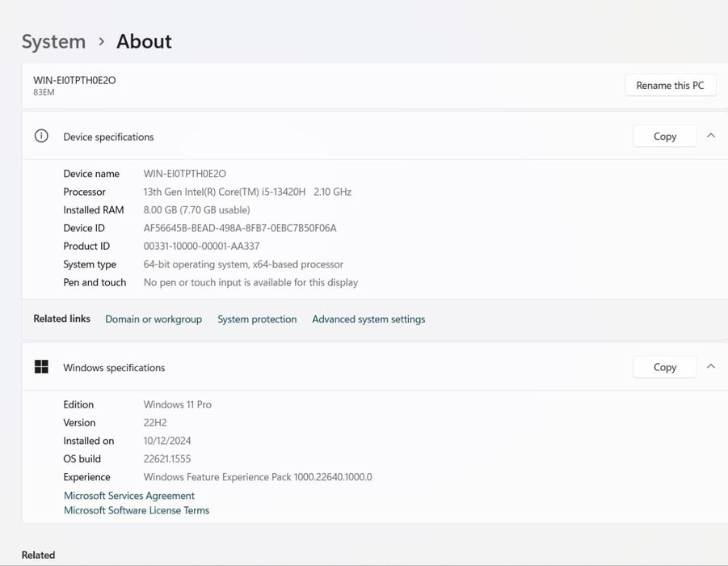Click the Product ID value
The height and width of the screenshot is (566, 728).
201,246
